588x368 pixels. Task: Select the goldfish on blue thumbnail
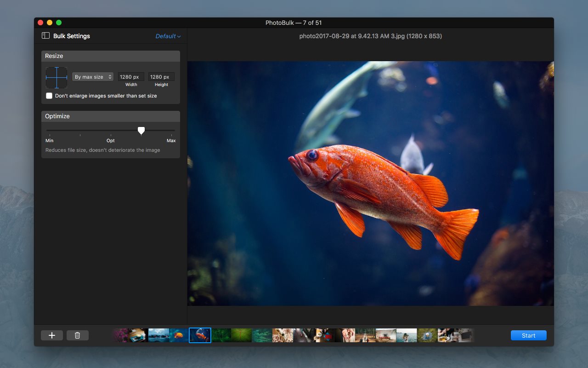pyautogui.click(x=179, y=335)
